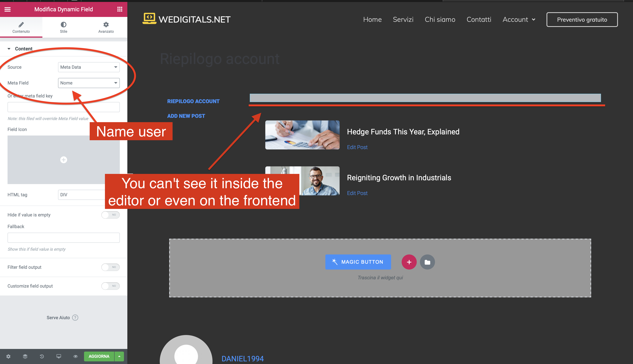Image resolution: width=633 pixels, height=364 pixels.
Task: Switch to the Avanzato tab
Action: (106, 27)
